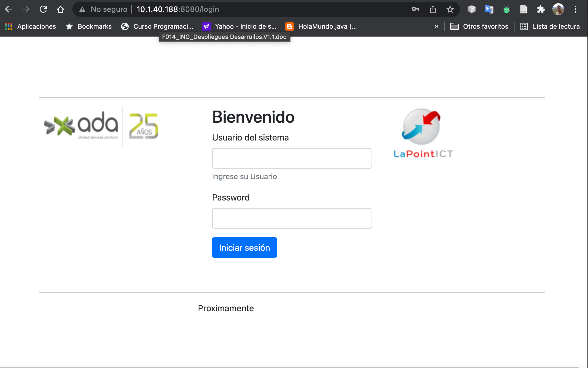Open the user profile avatar

tap(558, 9)
